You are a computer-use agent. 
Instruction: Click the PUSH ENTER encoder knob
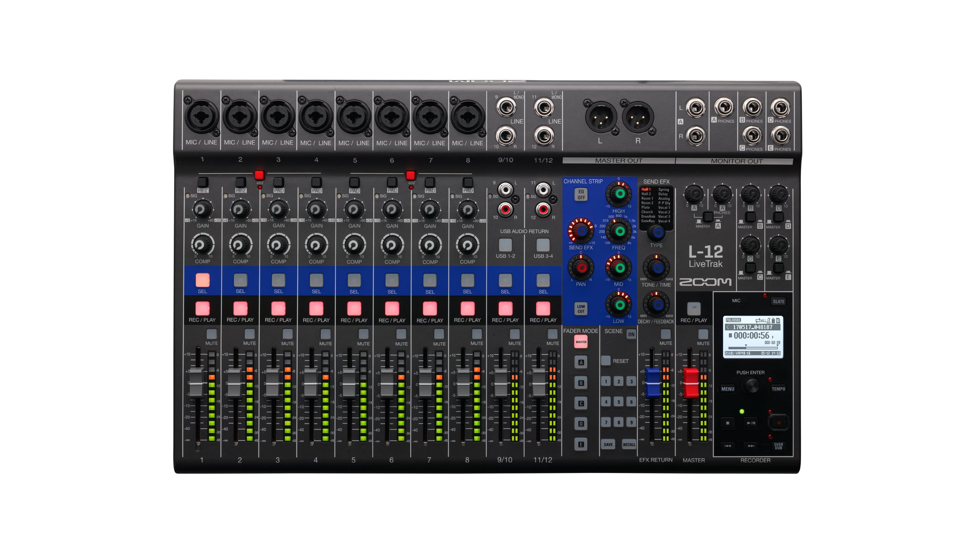pyautogui.click(x=750, y=385)
